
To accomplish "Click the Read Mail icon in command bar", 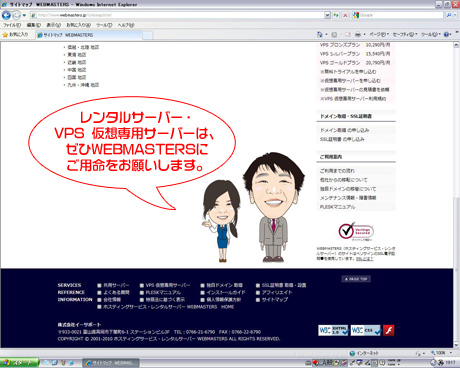I will click(347, 34).
